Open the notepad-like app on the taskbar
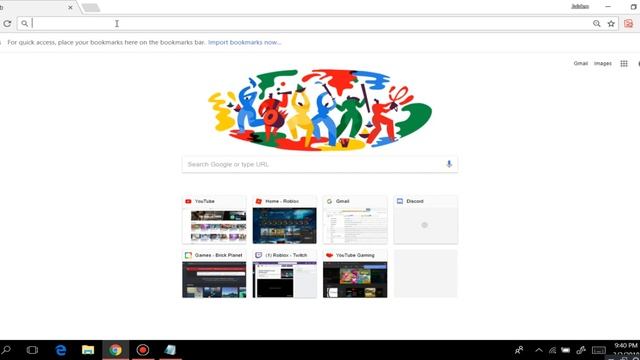Screen dimensions: 640x360 pos(170,350)
